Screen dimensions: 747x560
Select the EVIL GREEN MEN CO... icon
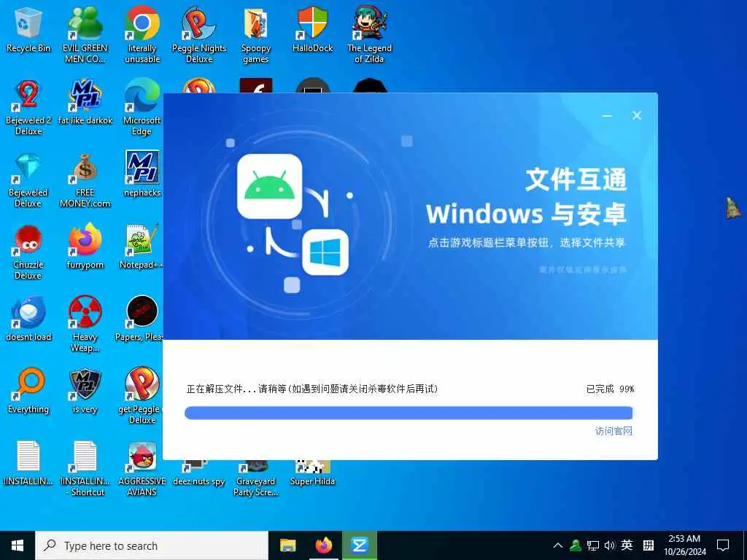click(x=85, y=35)
